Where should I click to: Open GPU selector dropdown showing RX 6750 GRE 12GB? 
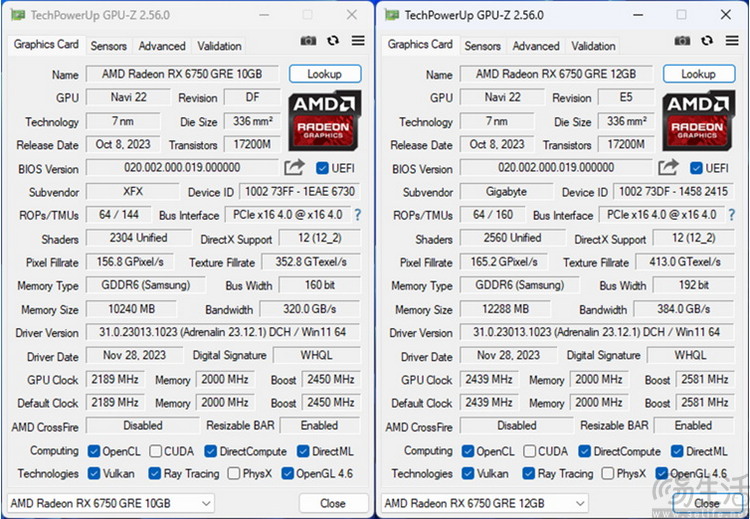coord(485,503)
